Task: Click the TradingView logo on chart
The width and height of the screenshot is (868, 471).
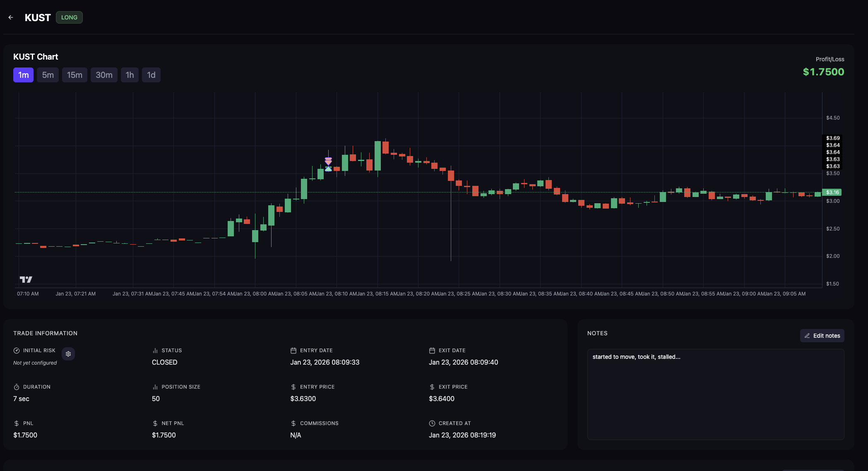Action: coord(26,279)
